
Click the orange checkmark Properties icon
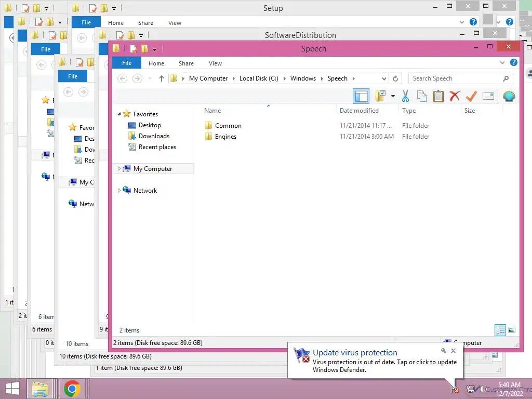pos(471,96)
